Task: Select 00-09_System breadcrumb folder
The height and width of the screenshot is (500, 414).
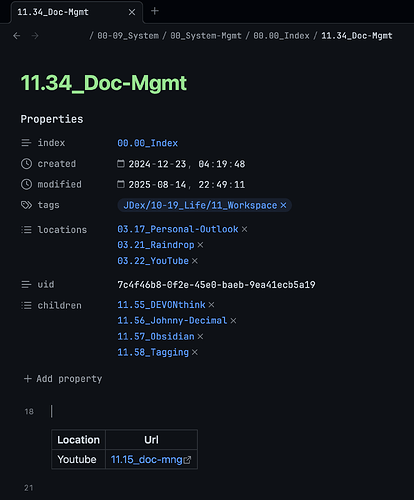Action: coord(128,36)
